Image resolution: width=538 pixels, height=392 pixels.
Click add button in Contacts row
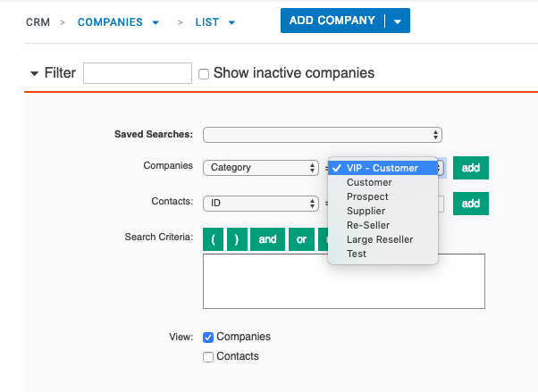coord(471,204)
